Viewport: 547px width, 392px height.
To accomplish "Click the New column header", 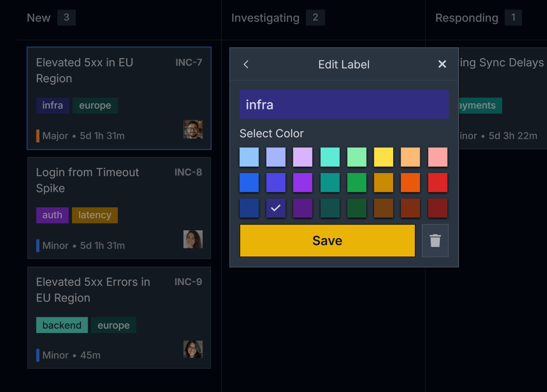I will tap(38, 18).
